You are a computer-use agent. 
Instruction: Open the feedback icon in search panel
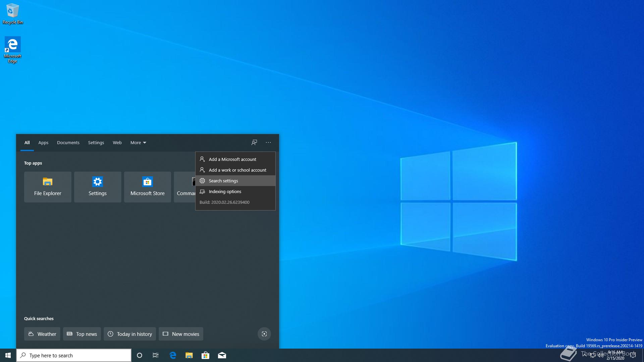click(x=254, y=142)
